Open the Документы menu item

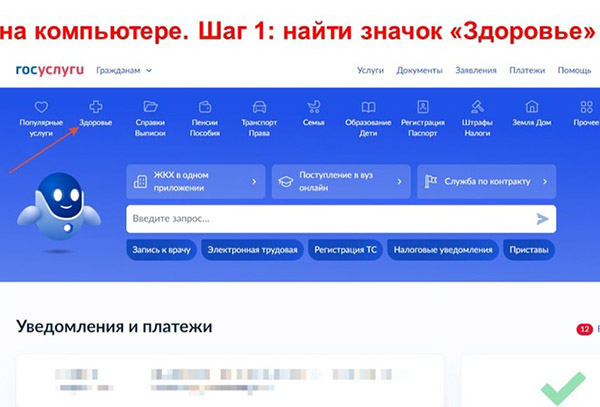[x=419, y=70]
